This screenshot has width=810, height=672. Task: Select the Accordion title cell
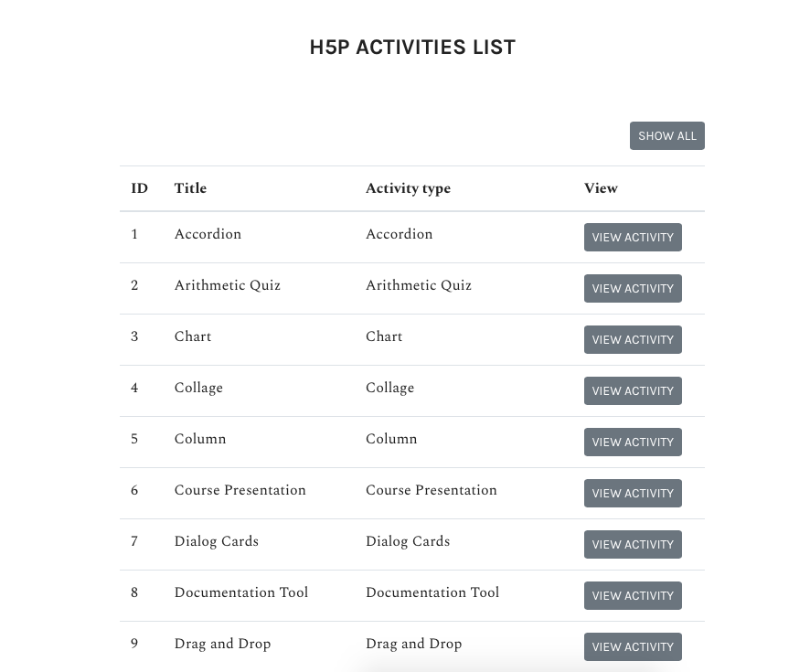(x=208, y=234)
